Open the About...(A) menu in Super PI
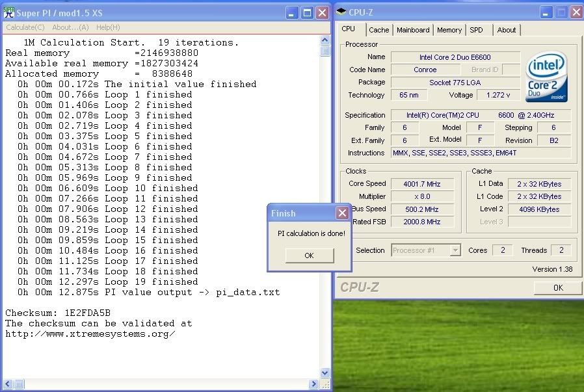The height and width of the screenshot is (392, 584). (70, 27)
